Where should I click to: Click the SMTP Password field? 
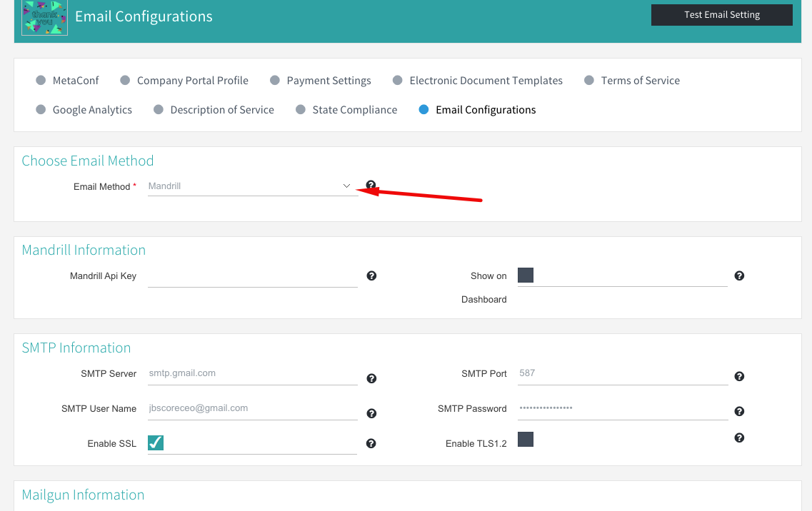pyautogui.click(x=623, y=408)
